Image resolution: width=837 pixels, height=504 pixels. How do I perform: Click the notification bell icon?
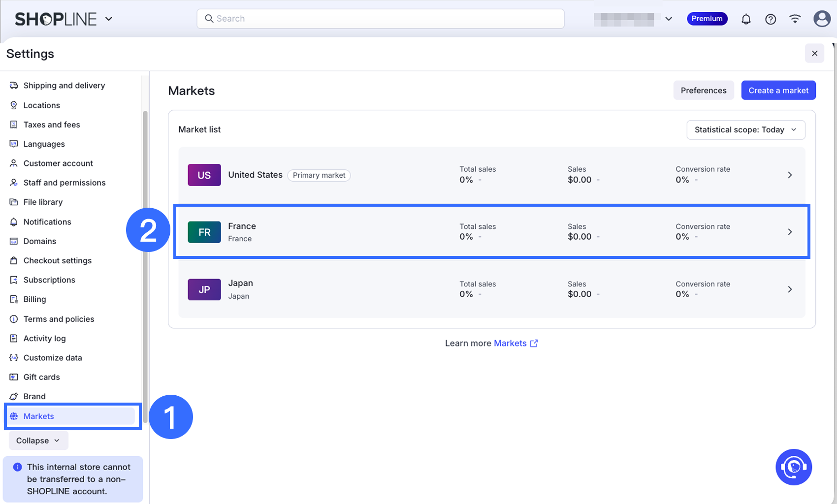tap(746, 19)
